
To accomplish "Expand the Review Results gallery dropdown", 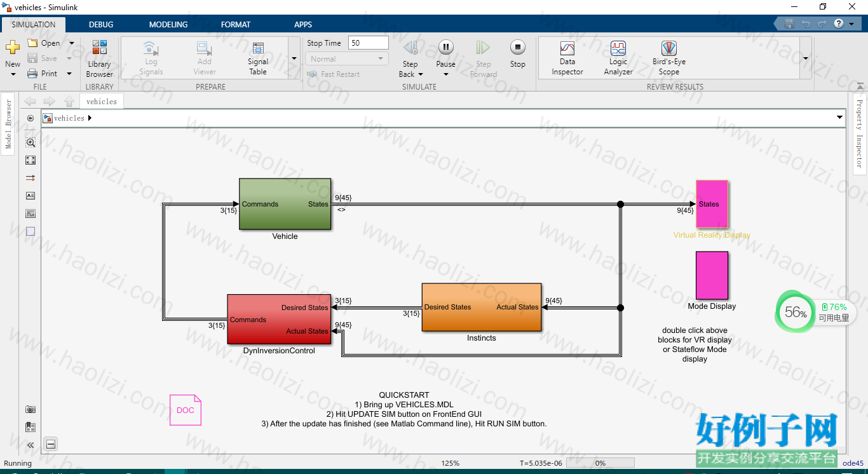I will 806,58.
